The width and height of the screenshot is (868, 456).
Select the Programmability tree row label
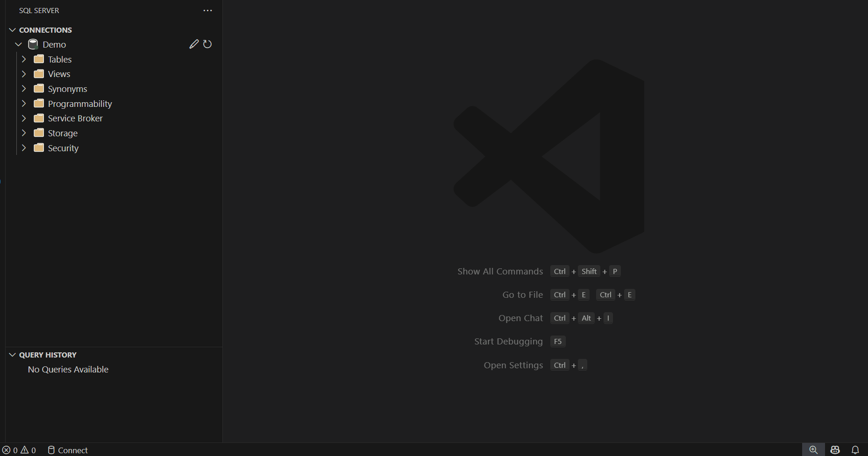(x=80, y=104)
